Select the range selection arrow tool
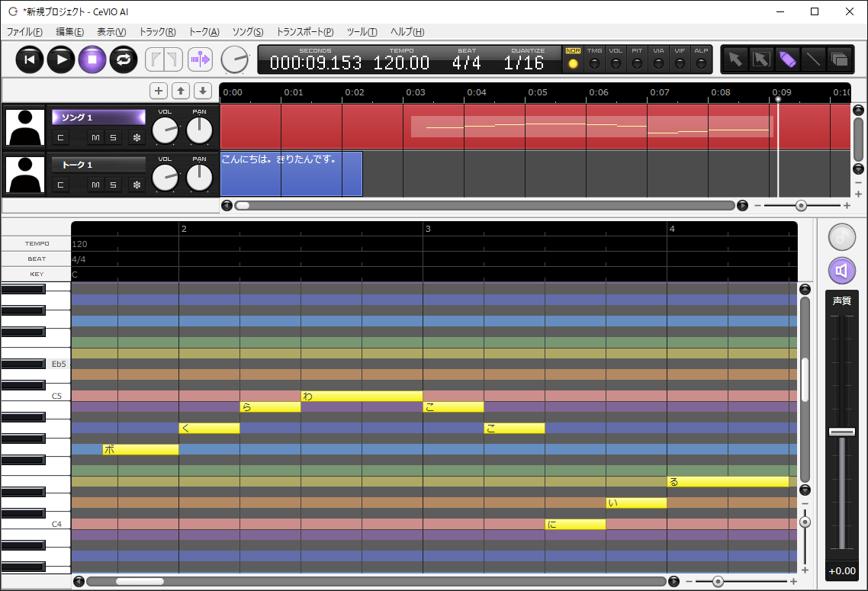Image resolution: width=868 pixels, height=591 pixels. (762, 59)
